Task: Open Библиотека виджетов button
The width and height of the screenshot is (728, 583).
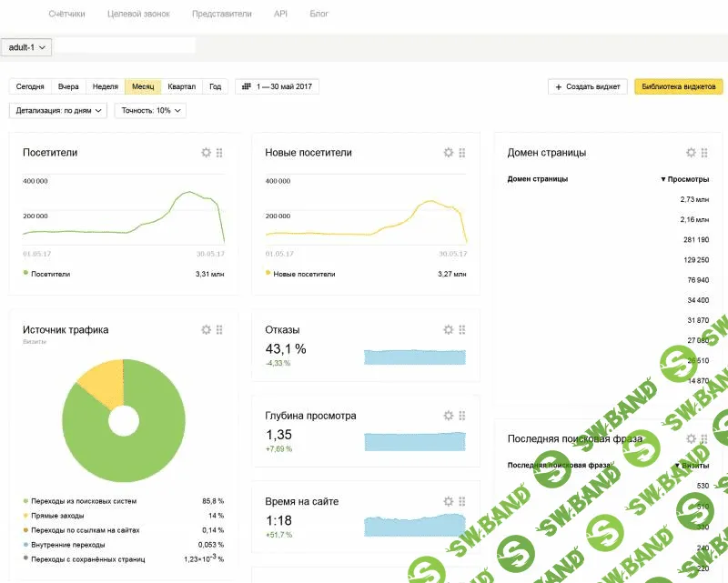Action: click(678, 86)
